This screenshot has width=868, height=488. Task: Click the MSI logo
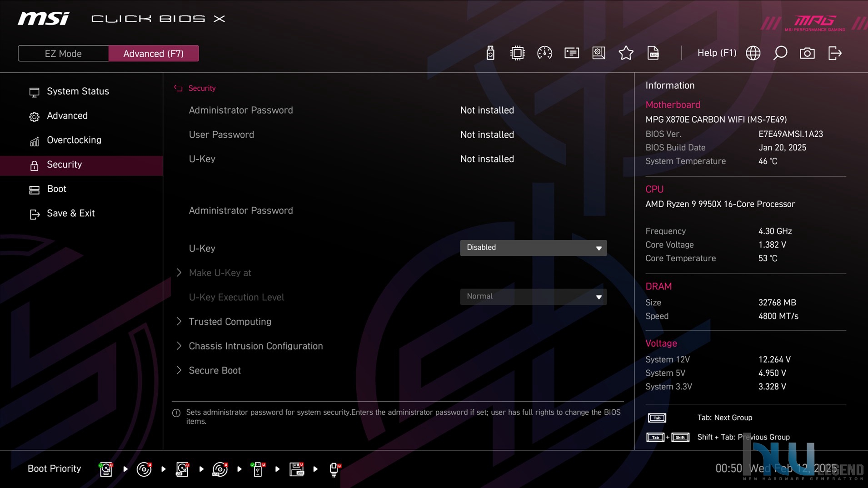click(44, 19)
